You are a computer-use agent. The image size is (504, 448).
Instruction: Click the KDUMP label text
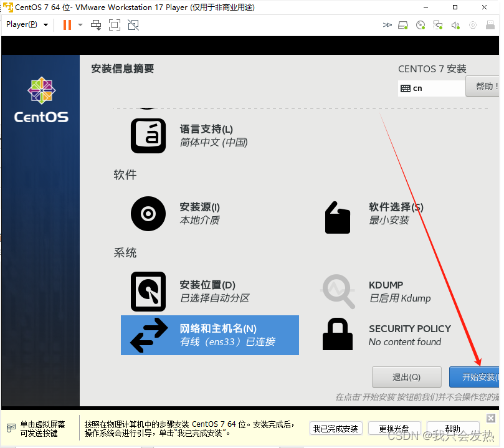pyautogui.click(x=386, y=285)
